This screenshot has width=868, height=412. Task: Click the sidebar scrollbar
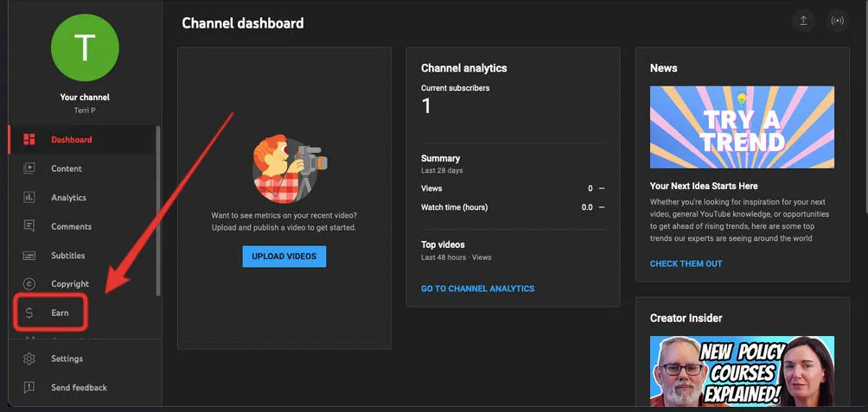tap(159, 210)
